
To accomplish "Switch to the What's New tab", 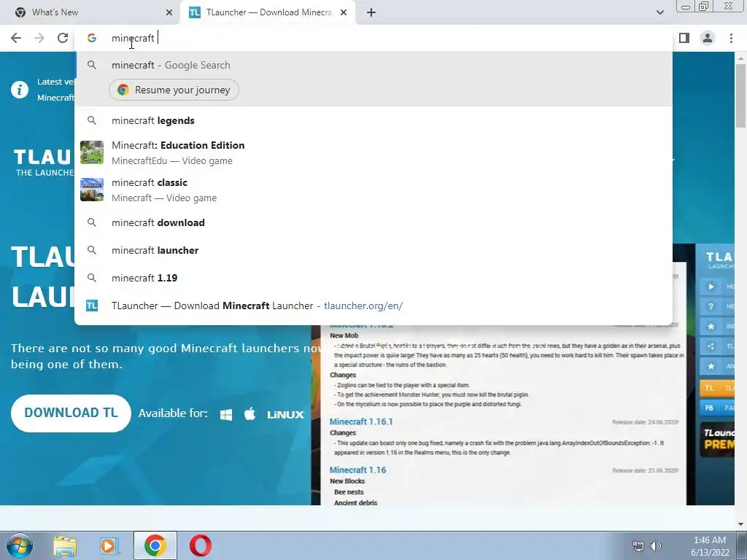I will [x=90, y=12].
